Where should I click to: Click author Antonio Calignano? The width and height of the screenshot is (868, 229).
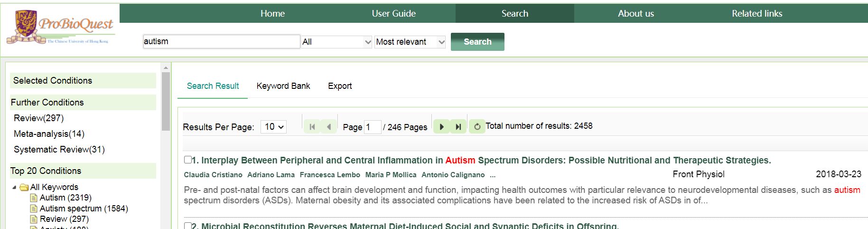[453, 175]
